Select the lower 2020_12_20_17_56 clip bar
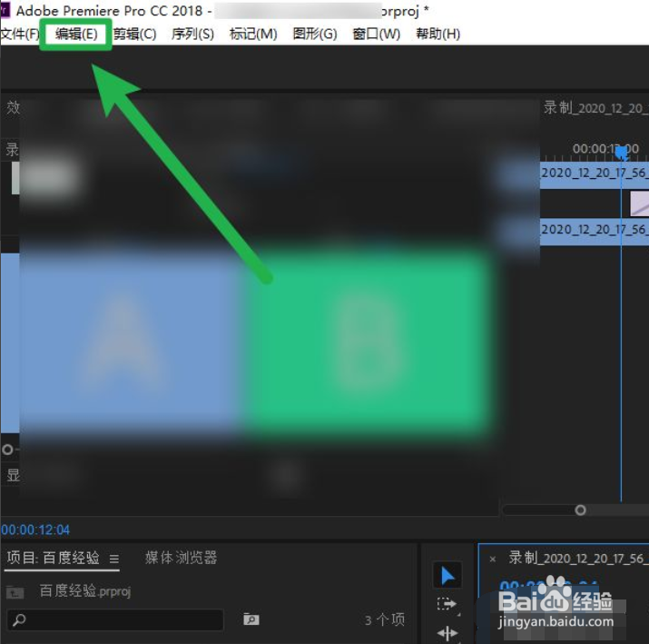This screenshot has width=649, height=644. (x=595, y=232)
